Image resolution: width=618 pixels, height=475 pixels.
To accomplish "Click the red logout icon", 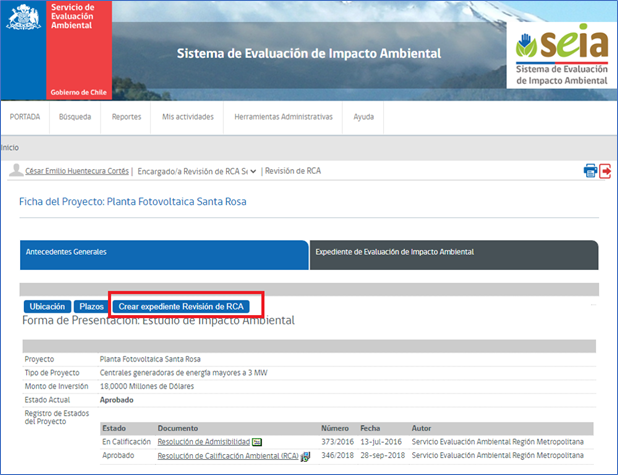I will pyautogui.click(x=605, y=170).
